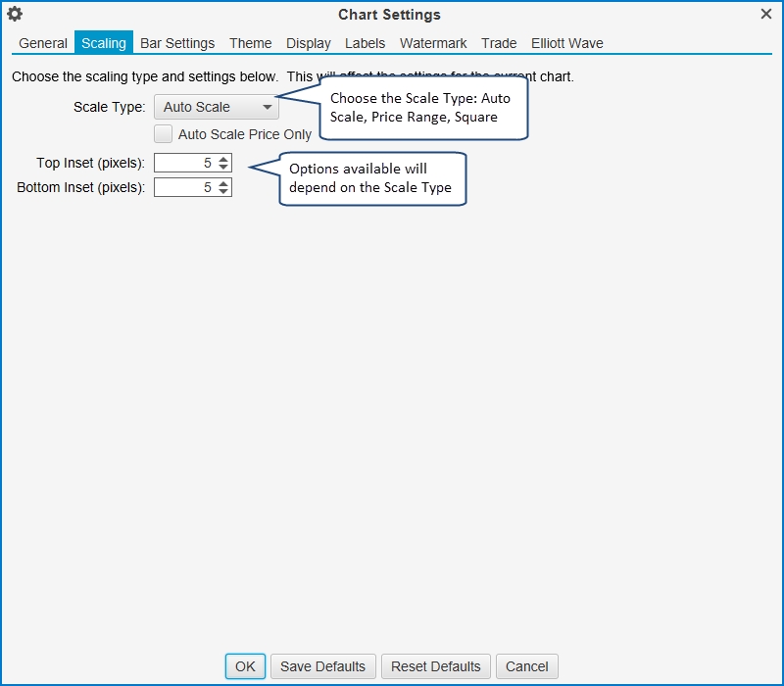Increase Top Inset pixels with up arrow
The height and width of the screenshot is (686, 784).
click(223, 159)
